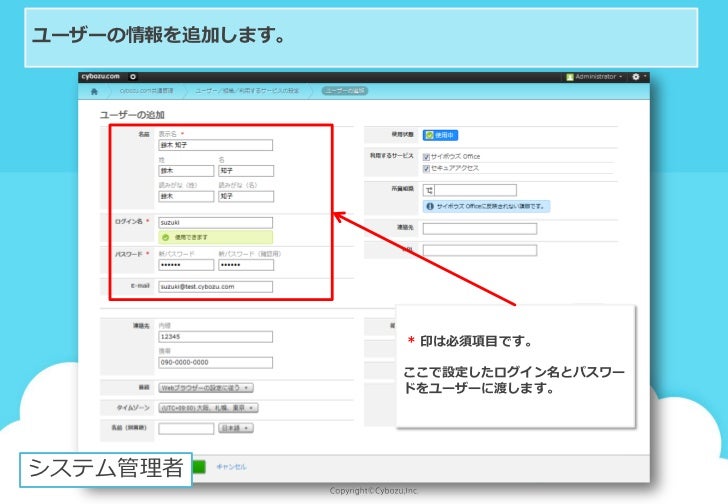Image resolution: width=728 pixels, height=504 pixels.
Task: Click the ユーザーの追加 page heading
Action: pos(132,115)
